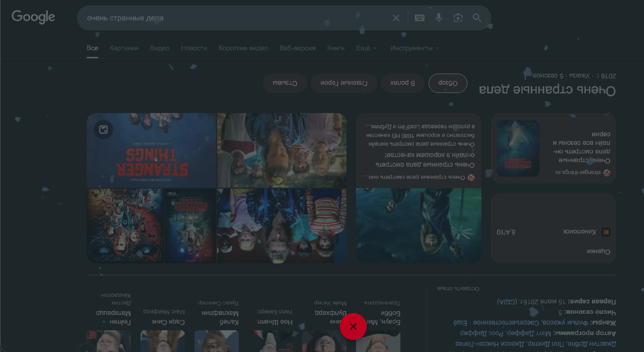Click the 8,4/10 rating value

[x=506, y=232]
